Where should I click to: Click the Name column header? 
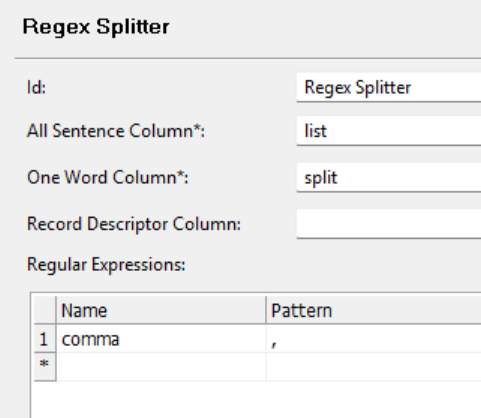(x=161, y=310)
